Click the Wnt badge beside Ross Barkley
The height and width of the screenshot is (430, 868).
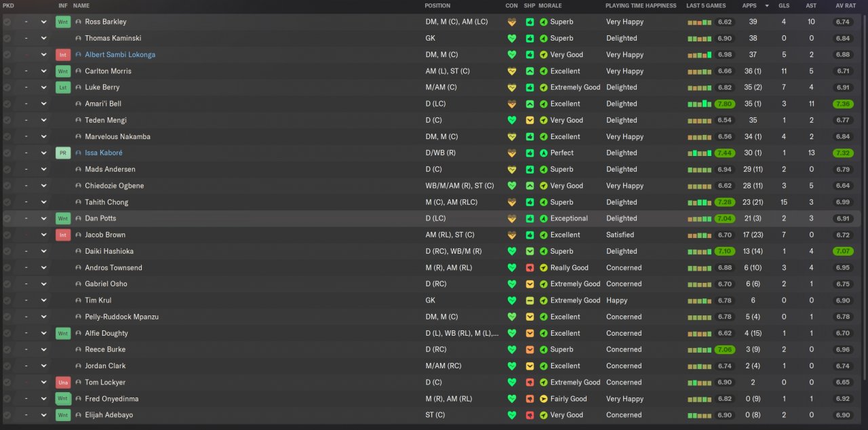click(63, 22)
